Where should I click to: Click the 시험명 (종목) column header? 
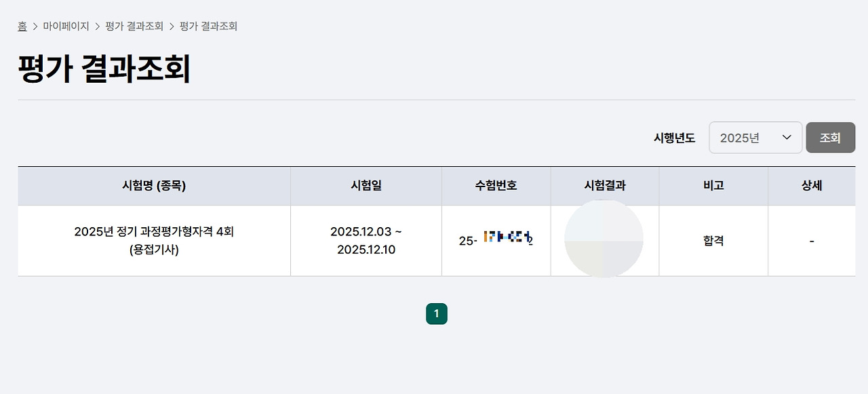[x=154, y=186]
